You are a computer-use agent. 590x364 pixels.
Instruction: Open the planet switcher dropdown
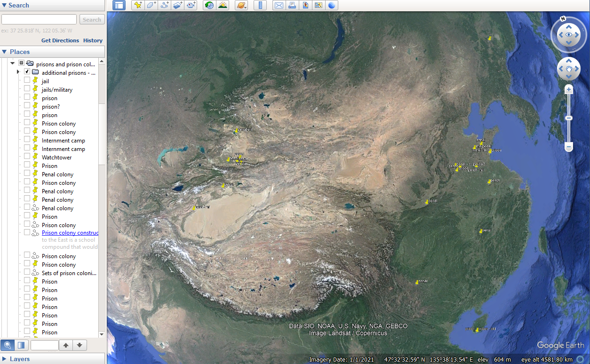click(241, 5)
